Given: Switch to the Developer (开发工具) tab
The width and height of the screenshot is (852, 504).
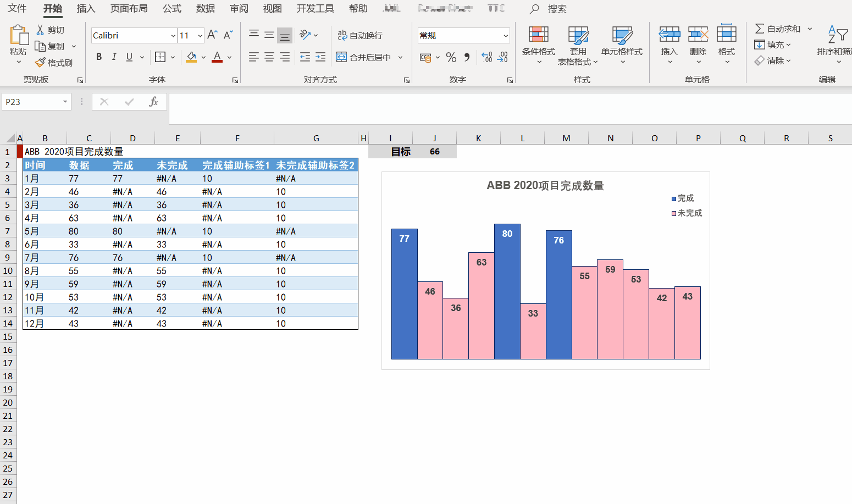Looking at the screenshot, I should [315, 8].
